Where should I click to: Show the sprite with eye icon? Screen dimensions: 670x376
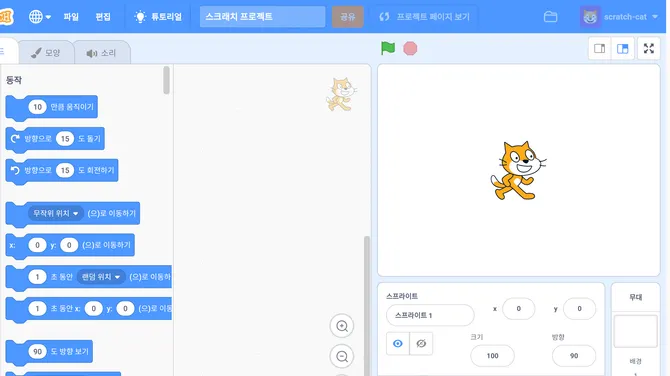398,344
